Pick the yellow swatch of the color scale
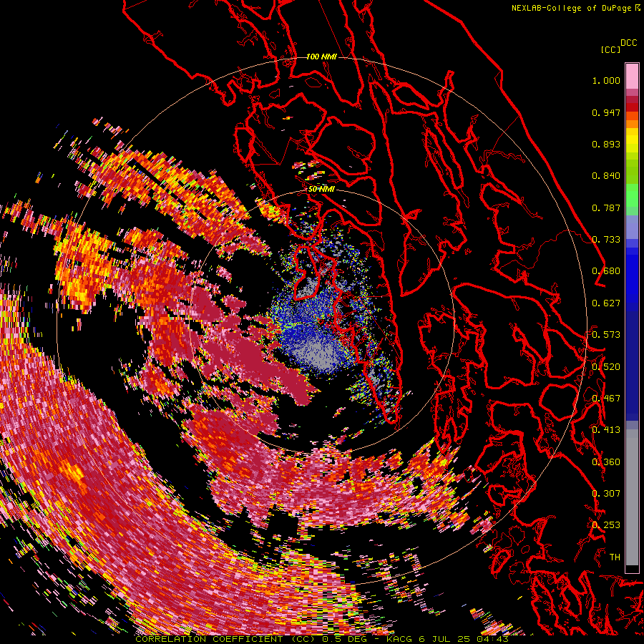This screenshot has height=644, width=644. click(x=632, y=141)
